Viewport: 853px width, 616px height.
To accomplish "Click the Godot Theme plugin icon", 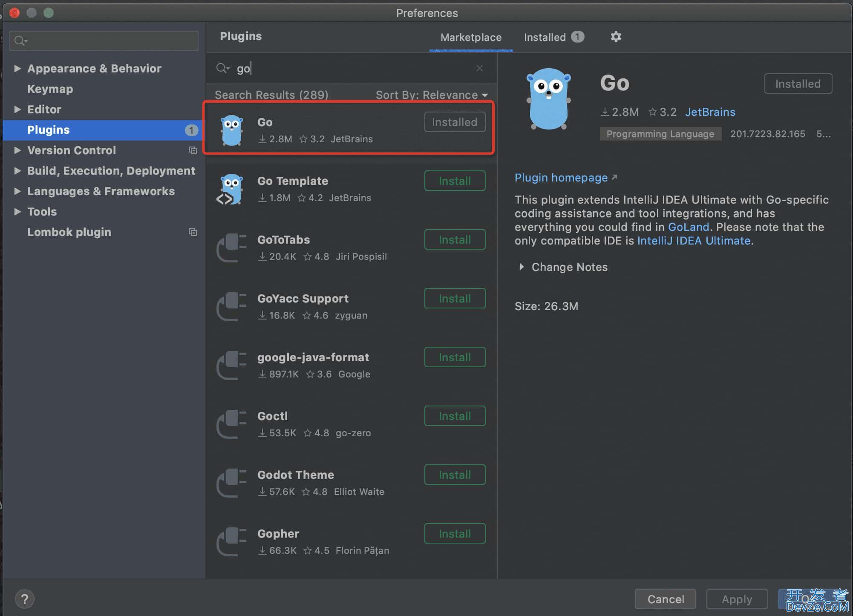I will pyautogui.click(x=231, y=483).
